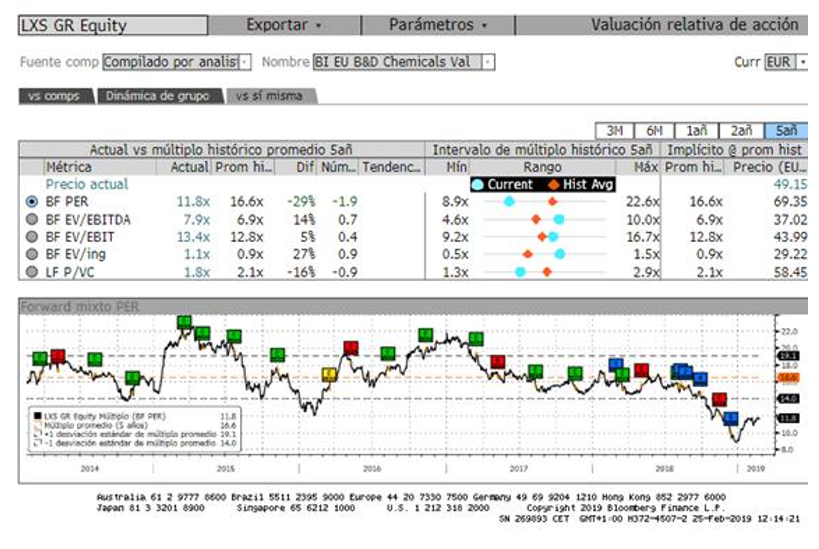819x549 pixels.
Task: Expand the Nombre dropdown arrow
Action: tap(487, 62)
